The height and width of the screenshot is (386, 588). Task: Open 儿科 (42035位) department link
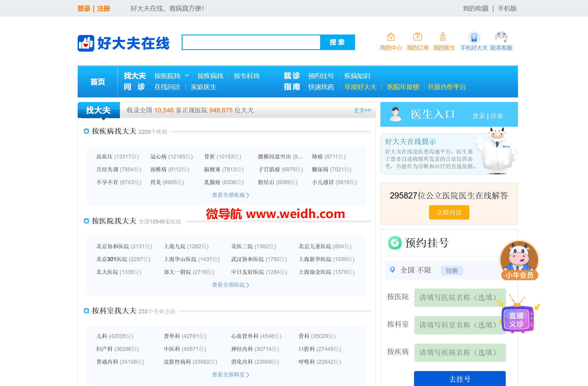point(115,336)
